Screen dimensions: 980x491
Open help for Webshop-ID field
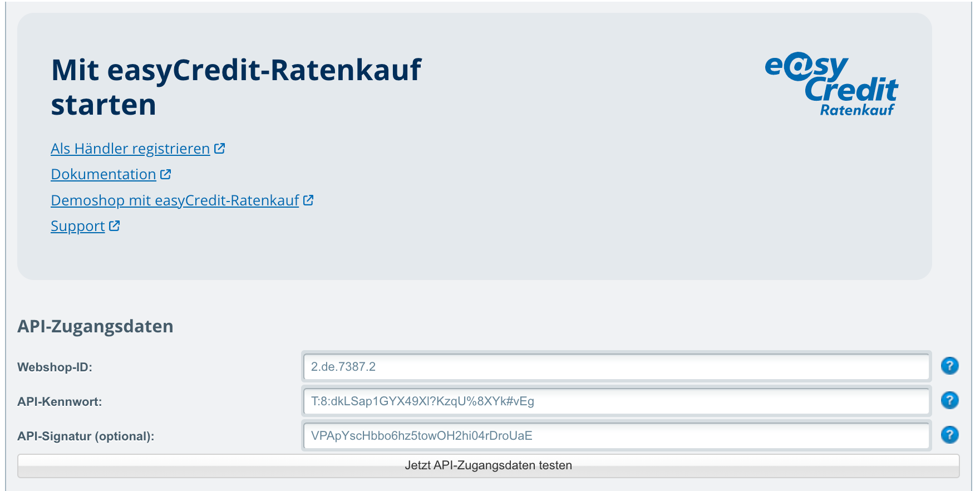pyautogui.click(x=949, y=366)
